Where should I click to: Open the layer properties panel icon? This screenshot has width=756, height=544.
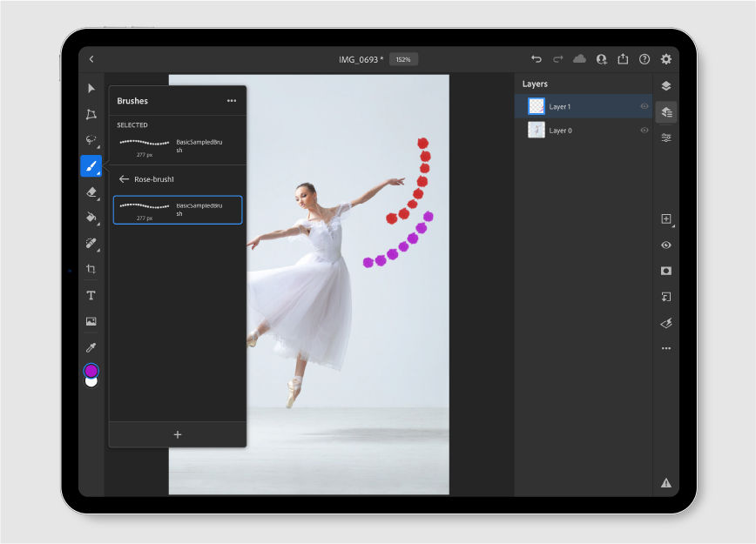click(x=665, y=111)
